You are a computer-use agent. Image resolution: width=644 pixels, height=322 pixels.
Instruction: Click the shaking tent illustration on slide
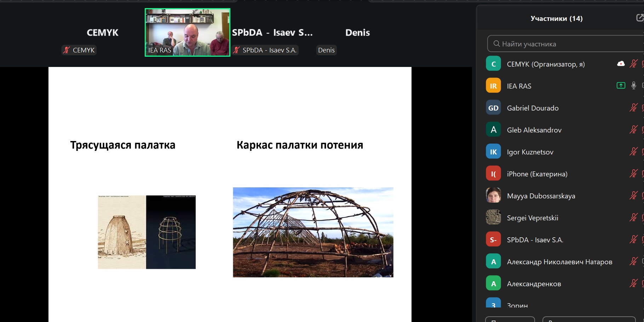pyautogui.click(x=146, y=232)
